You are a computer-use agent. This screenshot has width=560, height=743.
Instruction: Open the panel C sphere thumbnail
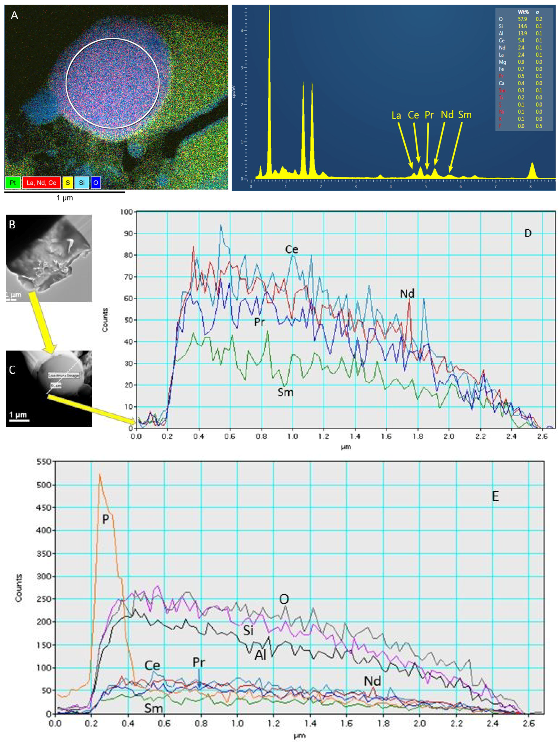point(49,389)
